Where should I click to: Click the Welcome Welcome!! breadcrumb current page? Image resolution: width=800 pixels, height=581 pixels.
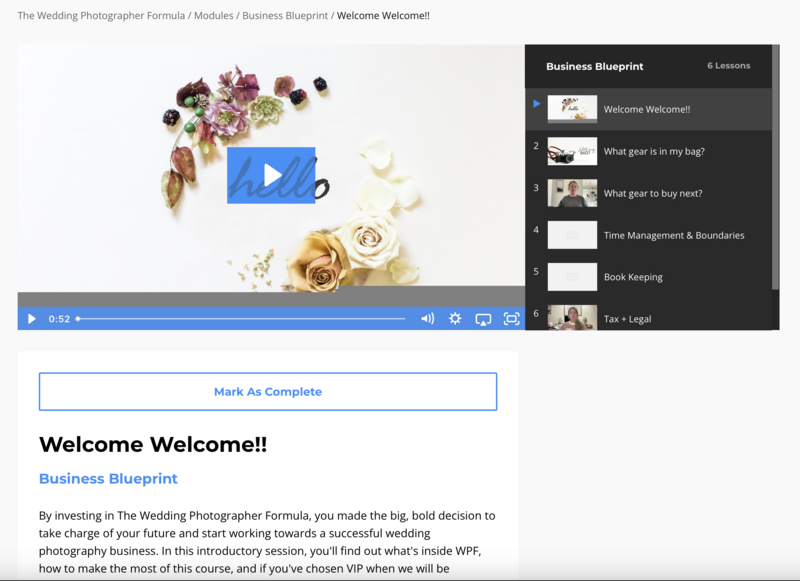pos(383,16)
